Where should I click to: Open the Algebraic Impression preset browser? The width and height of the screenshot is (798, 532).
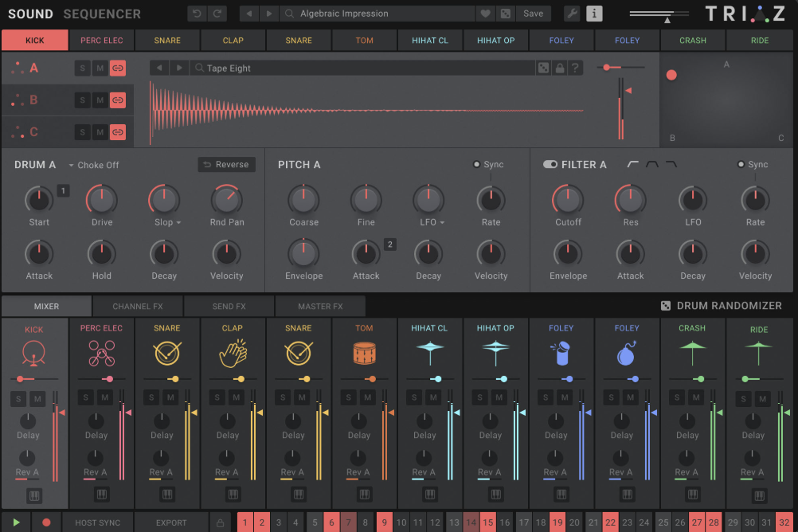point(377,14)
